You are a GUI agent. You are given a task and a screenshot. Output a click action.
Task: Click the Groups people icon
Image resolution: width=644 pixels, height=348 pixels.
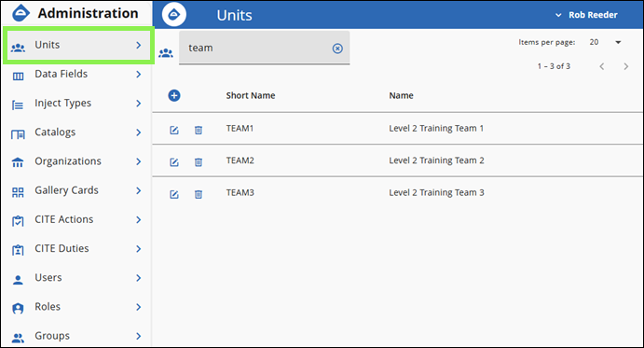point(18,338)
